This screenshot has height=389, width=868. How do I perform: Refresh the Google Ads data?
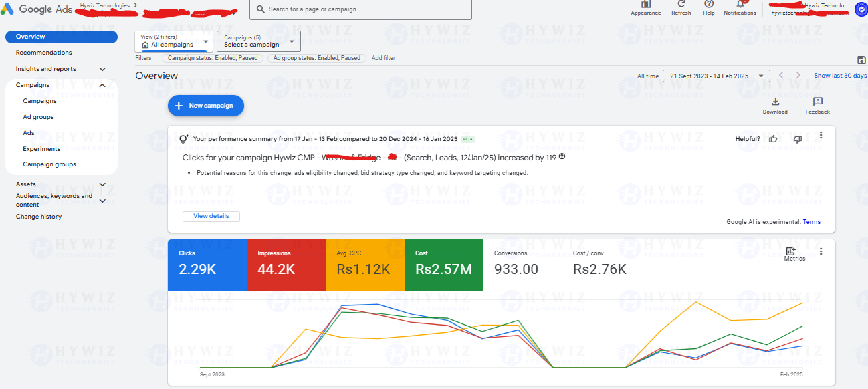click(681, 4)
